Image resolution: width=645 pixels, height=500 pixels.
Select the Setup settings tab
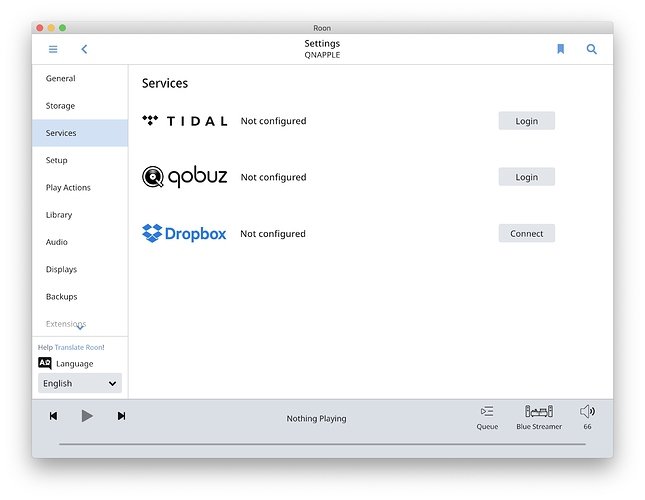pyautogui.click(x=80, y=160)
